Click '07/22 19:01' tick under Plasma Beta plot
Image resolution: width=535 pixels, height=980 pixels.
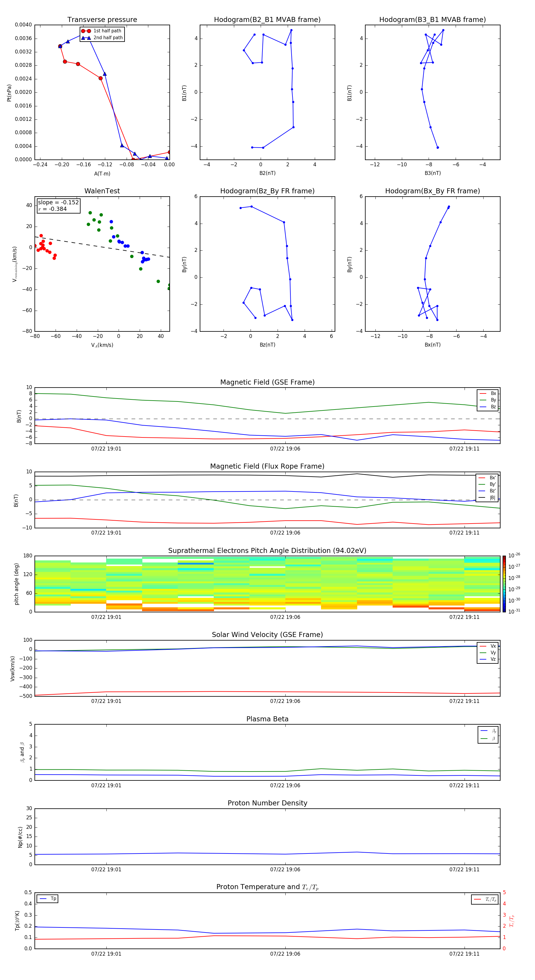pos(106,785)
